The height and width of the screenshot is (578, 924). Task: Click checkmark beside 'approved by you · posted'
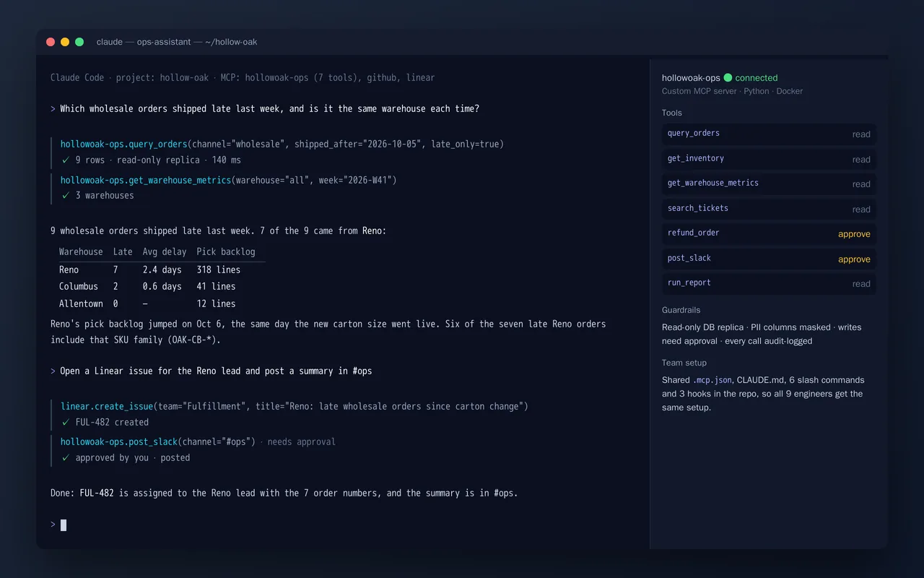[66, 458]
